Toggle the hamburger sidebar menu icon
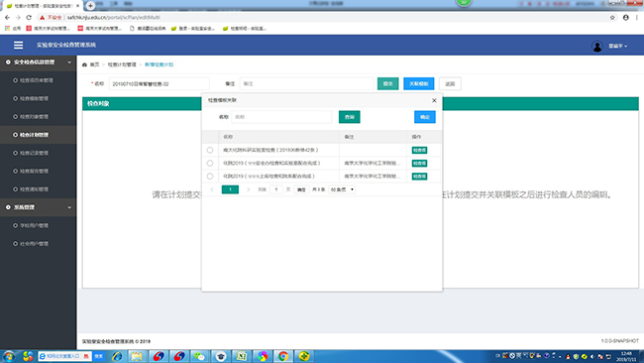Viewport: 644px width, 363px height. coord(18,45)
